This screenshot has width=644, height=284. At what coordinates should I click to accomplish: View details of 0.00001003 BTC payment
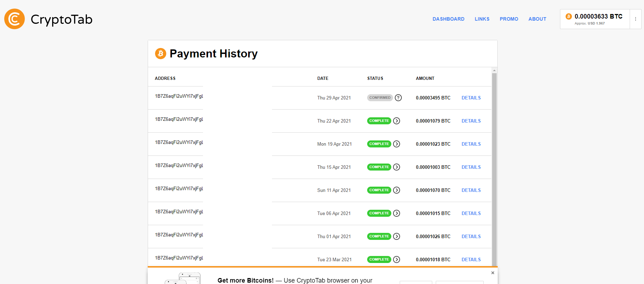tap(471, 167)
